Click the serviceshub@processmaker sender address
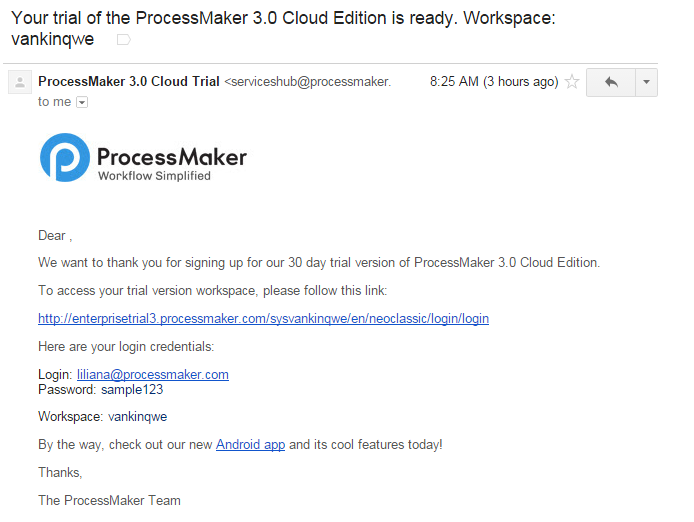 (308, 82)
